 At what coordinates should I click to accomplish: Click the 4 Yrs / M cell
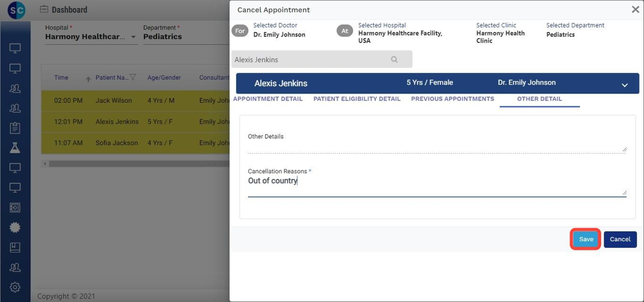(161, 100)
